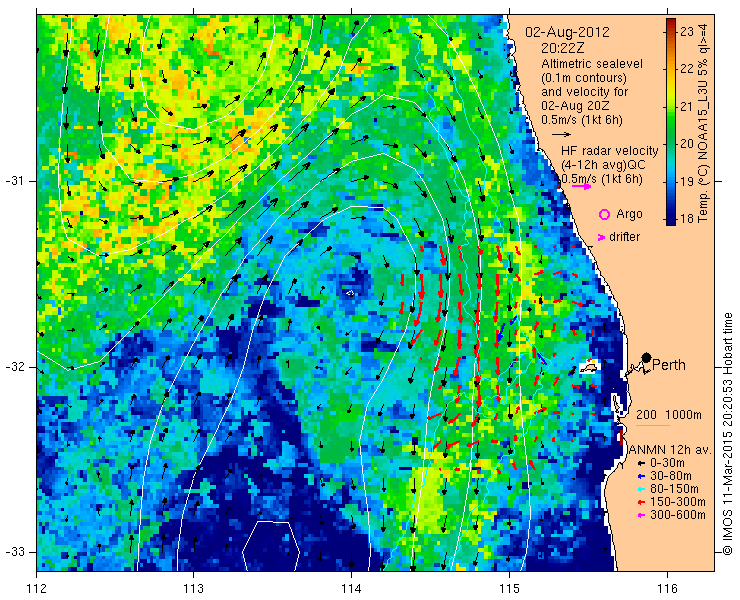The width and height of the screenshot is (740, 600).
Task: Click the drifter legend label
Action: pyautogui.click(x=624, y=237)
